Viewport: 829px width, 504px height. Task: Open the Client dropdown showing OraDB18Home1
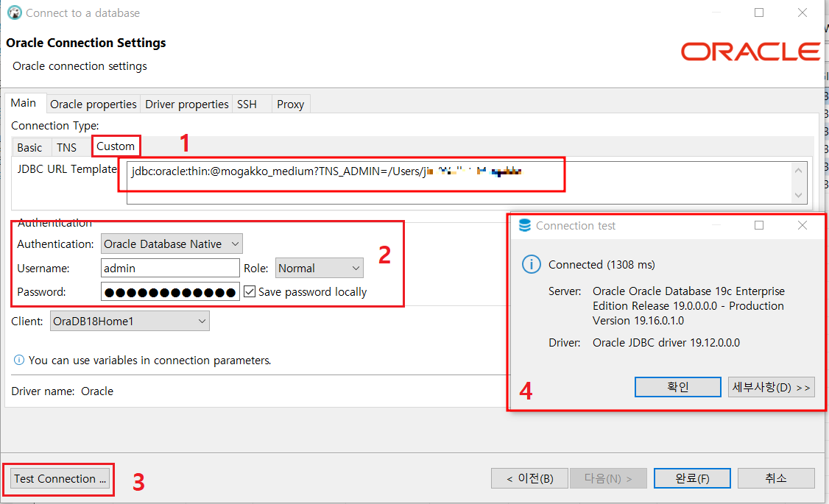tap(130, 322)
